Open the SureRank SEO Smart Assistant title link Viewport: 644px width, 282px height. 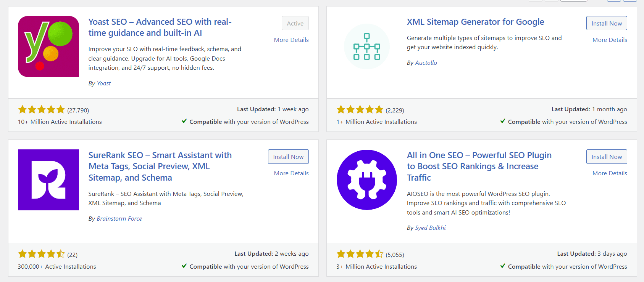pyautogui.click(x=160, y=167)
